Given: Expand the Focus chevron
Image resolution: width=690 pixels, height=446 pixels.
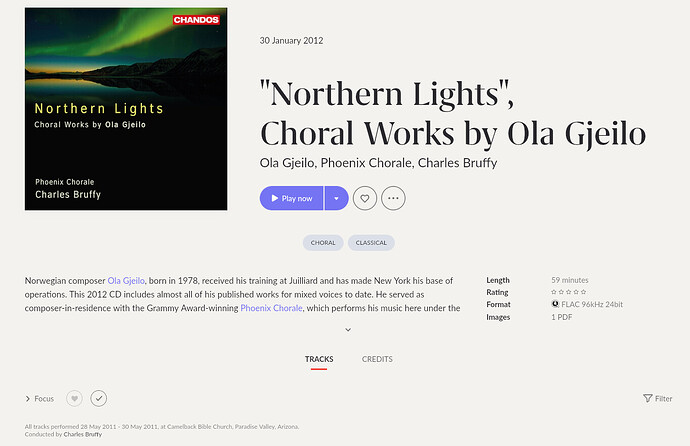Looking at the screenshot, I should click(x=28, y=398).
